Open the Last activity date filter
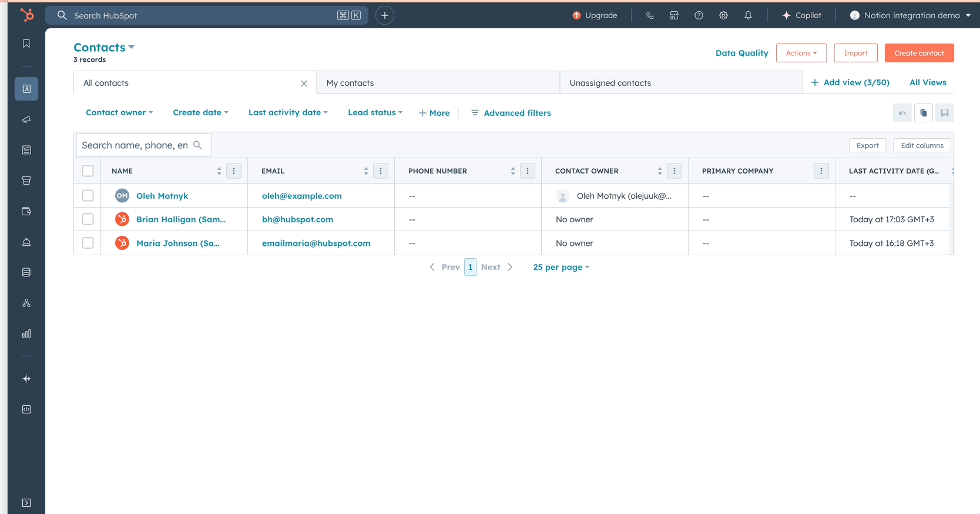 288,112
